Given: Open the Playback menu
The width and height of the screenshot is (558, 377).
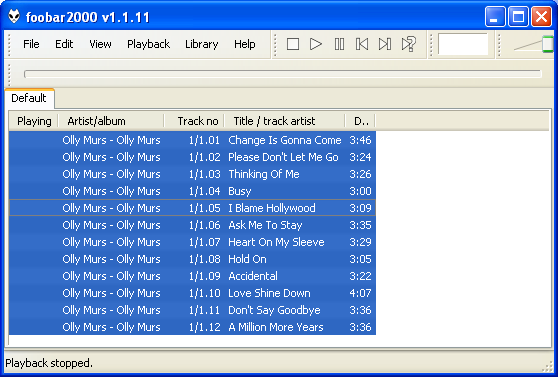Looking at the screenshot, I should [x=148, y=44].
